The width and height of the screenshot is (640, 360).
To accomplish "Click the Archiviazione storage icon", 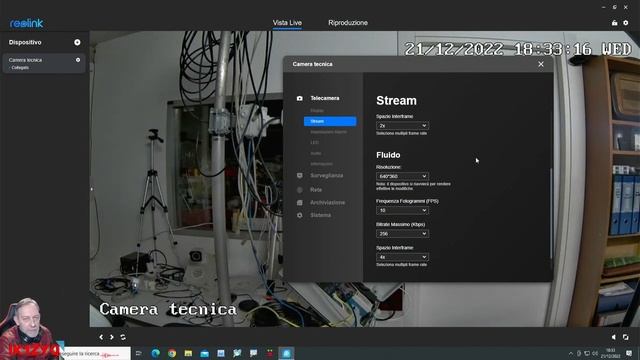I will tap(300, 202).
